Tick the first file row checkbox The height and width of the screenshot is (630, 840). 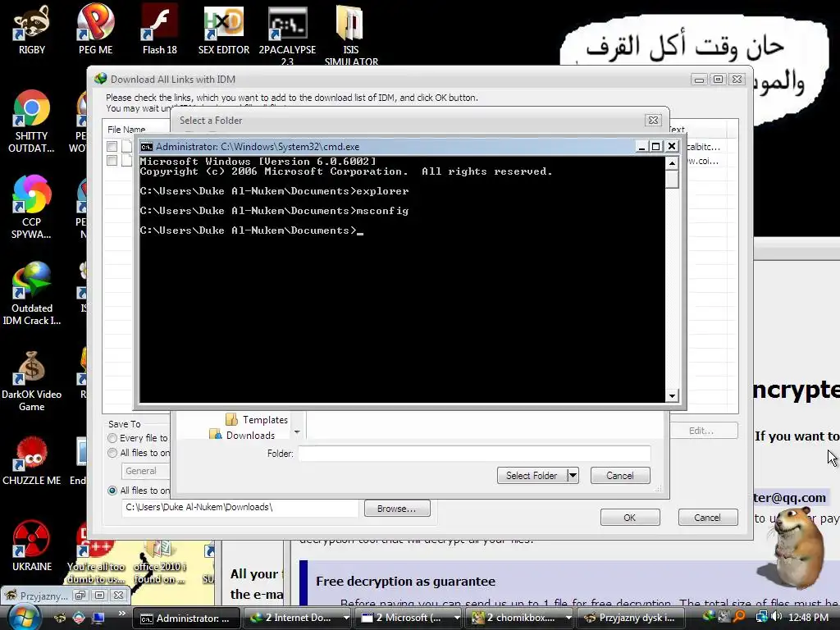tap(112, 146)
